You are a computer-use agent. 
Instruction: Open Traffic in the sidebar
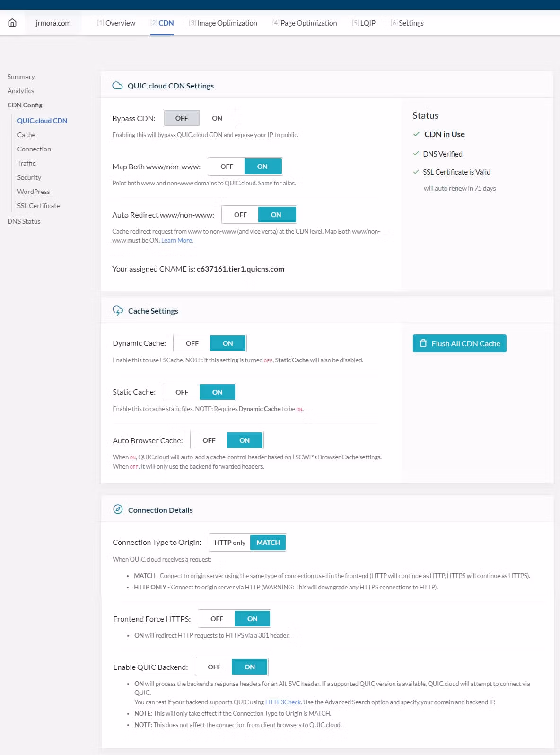26,163
